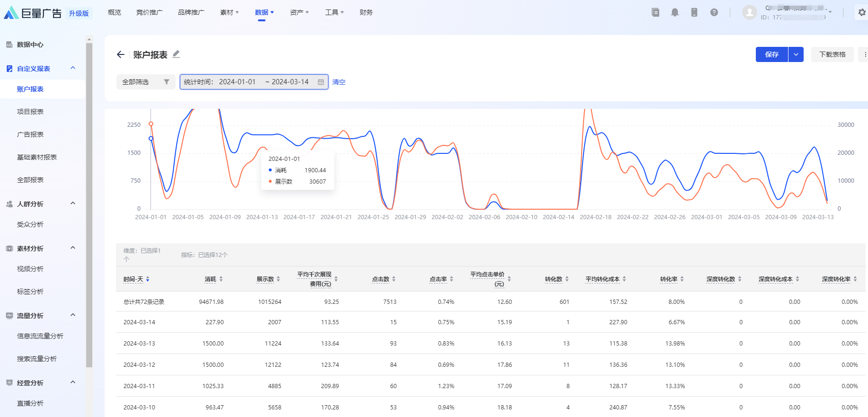Sort by 深度转化数 column arrows
Viewport: 868px width, 417px height.
[740, 279]
